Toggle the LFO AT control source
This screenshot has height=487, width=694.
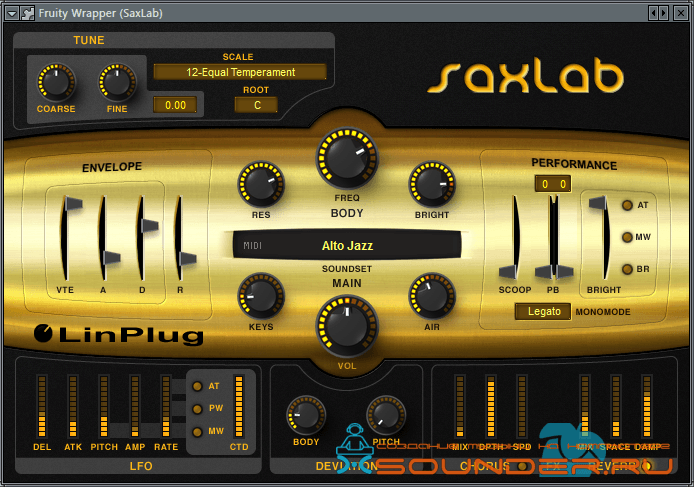point(197,386)
